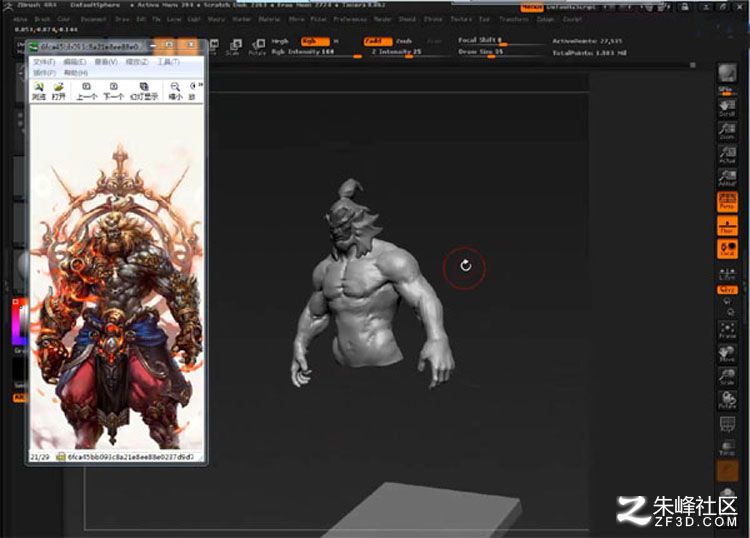Open the Preferences menu in ZBrush
Screen dimensions: 750x538
tap(350, 20)
